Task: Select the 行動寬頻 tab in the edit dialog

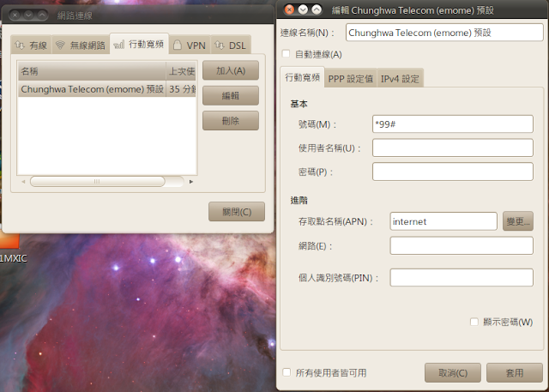Action: tap(302, 77)
